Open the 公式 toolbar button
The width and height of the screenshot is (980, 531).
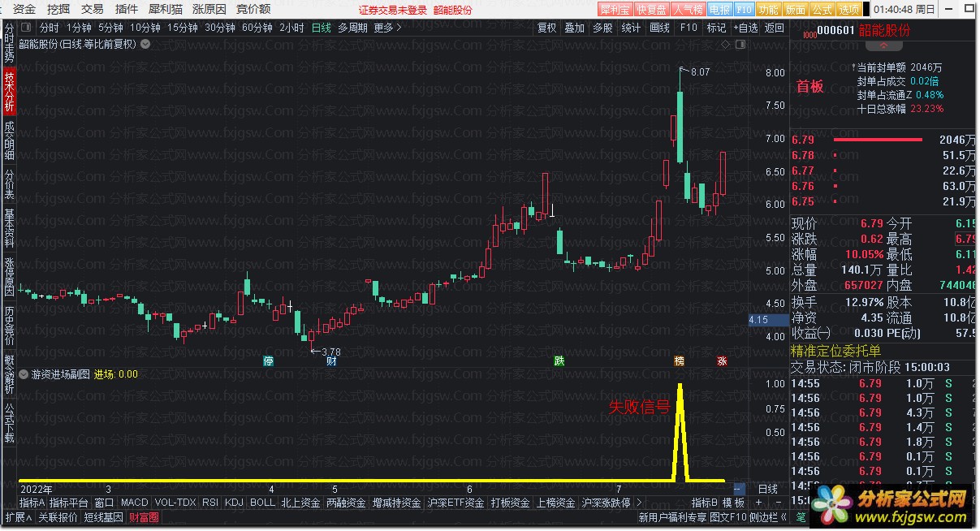822,10
